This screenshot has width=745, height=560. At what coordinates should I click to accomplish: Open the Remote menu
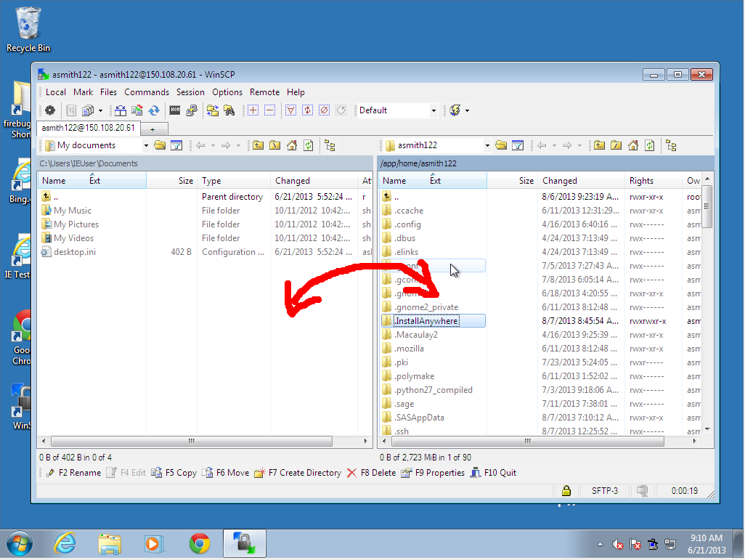point(264,92)
